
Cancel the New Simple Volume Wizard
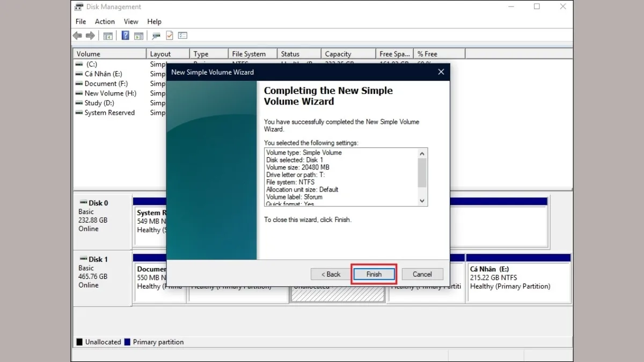click(422, 274)
